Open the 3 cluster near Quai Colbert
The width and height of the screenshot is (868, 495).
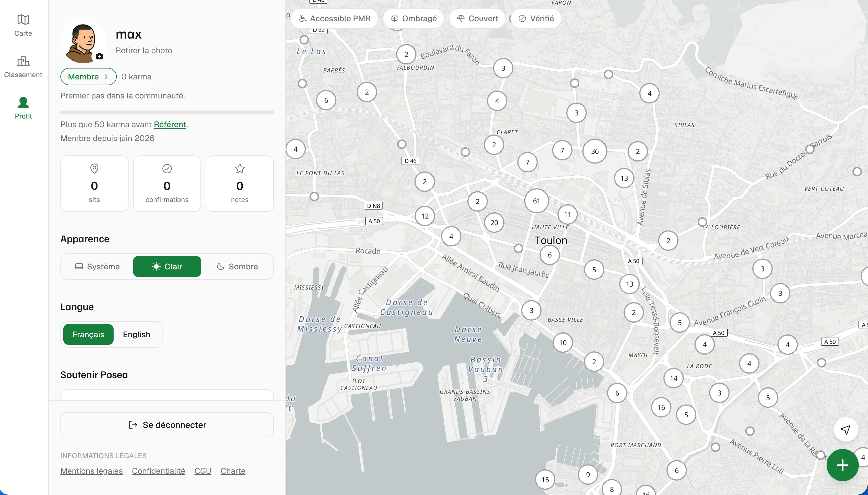tap(531, 311)
